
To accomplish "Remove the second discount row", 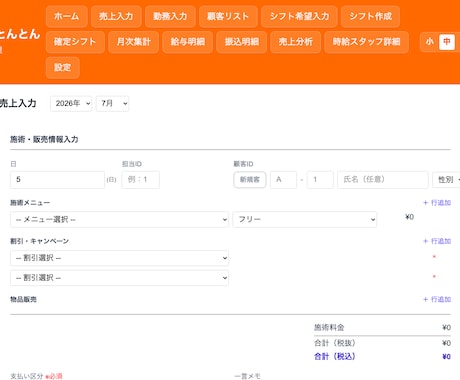I will click(434, 277).
